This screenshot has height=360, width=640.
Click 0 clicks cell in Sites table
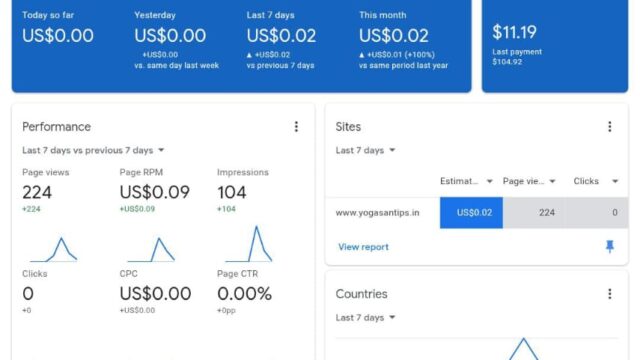(x=597, y=213)
